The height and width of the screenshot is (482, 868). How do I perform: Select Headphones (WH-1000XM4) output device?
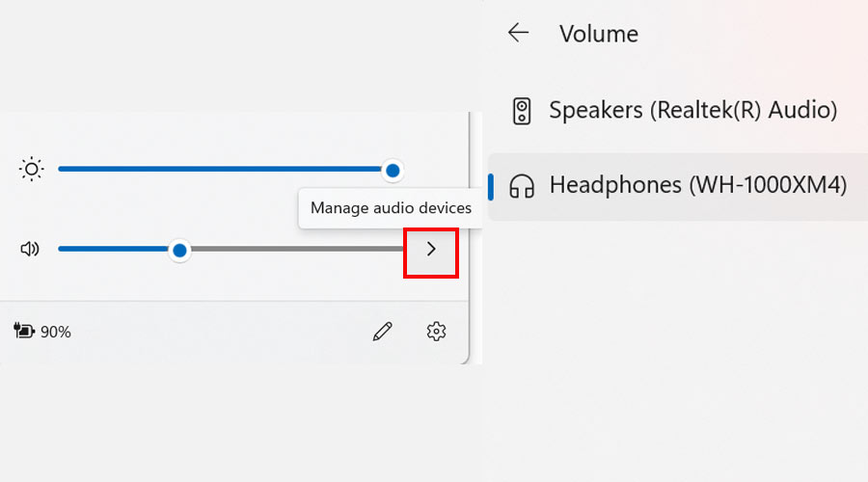[678, 186]
